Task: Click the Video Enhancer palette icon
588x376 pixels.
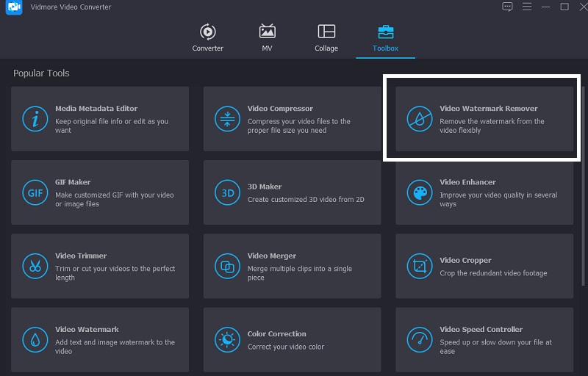Action: coord(420,192)
